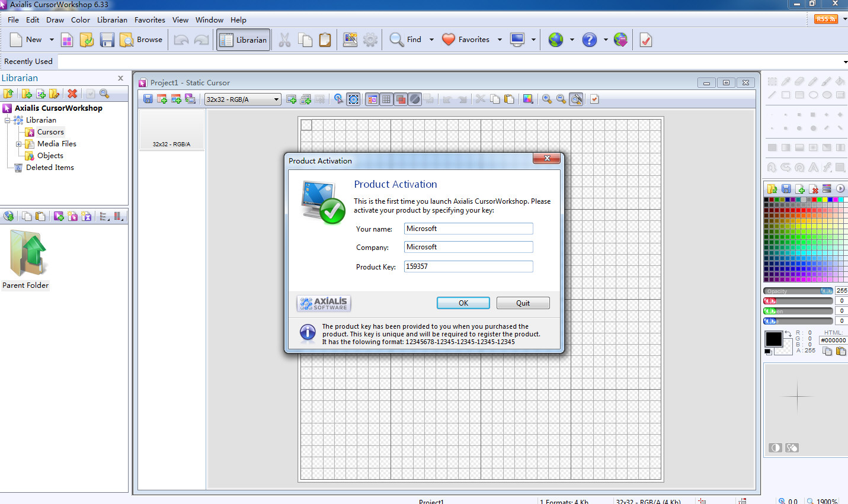Open the Edit menu
The image size is (848, 504).
pos(33,20)
